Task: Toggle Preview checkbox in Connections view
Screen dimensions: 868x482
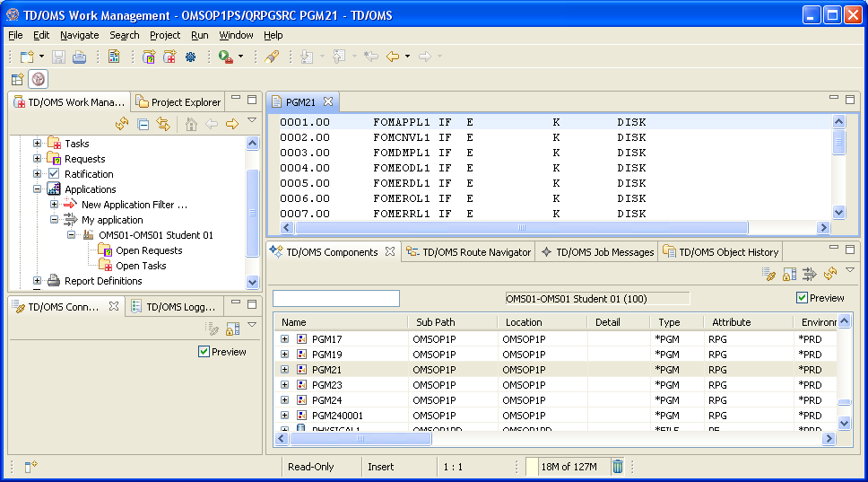Action: pyautogui.click(x=204, y=352)
